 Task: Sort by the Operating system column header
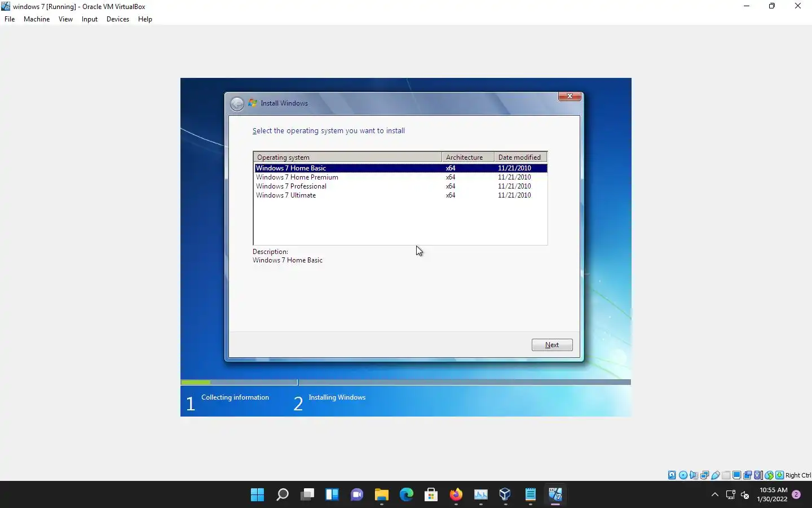point(347,157)
